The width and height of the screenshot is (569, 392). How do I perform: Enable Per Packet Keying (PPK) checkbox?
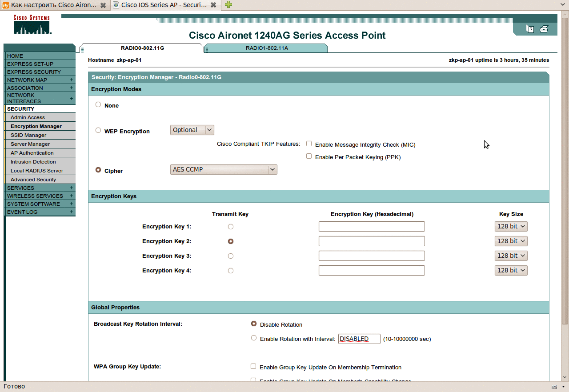click(x=309, y=156)
